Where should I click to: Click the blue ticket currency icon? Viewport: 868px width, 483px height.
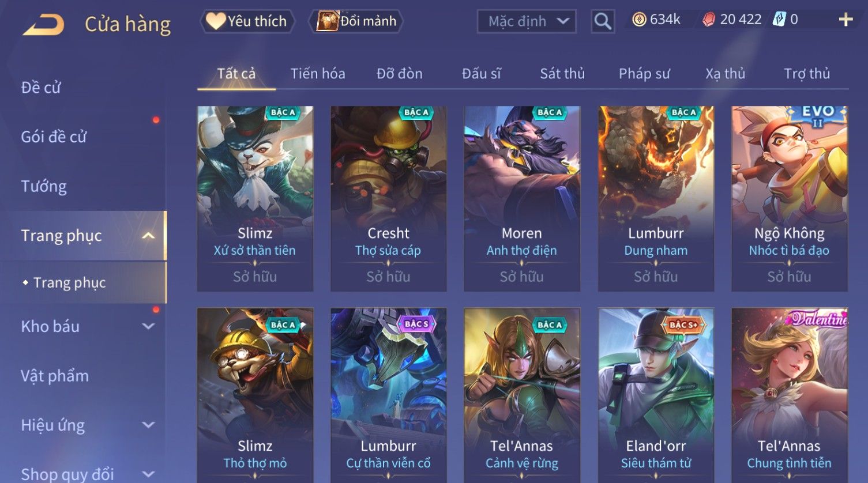pyautogui.click(x=779, y=20)
